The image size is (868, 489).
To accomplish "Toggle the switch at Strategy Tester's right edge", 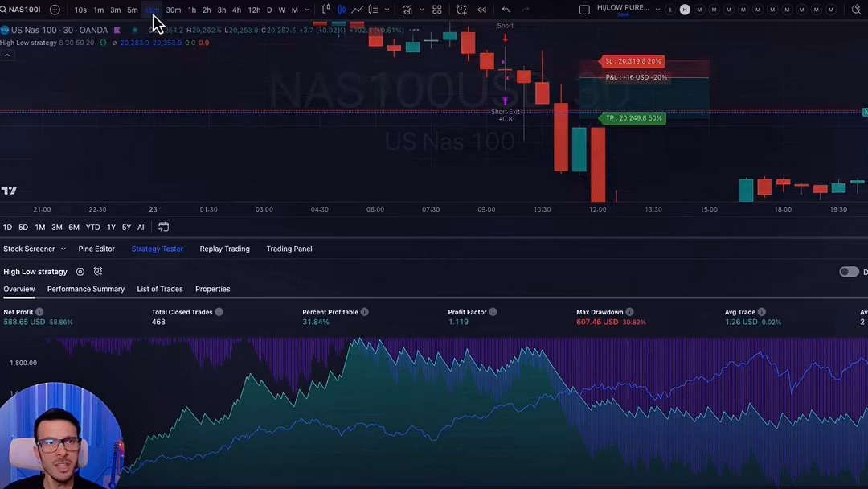I will click(x=849, y=271).
